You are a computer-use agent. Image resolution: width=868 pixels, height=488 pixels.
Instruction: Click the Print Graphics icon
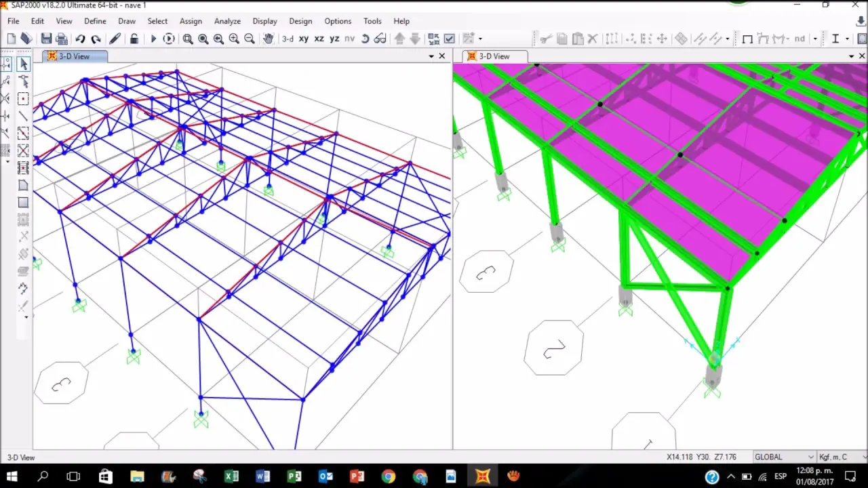[61, 39]
